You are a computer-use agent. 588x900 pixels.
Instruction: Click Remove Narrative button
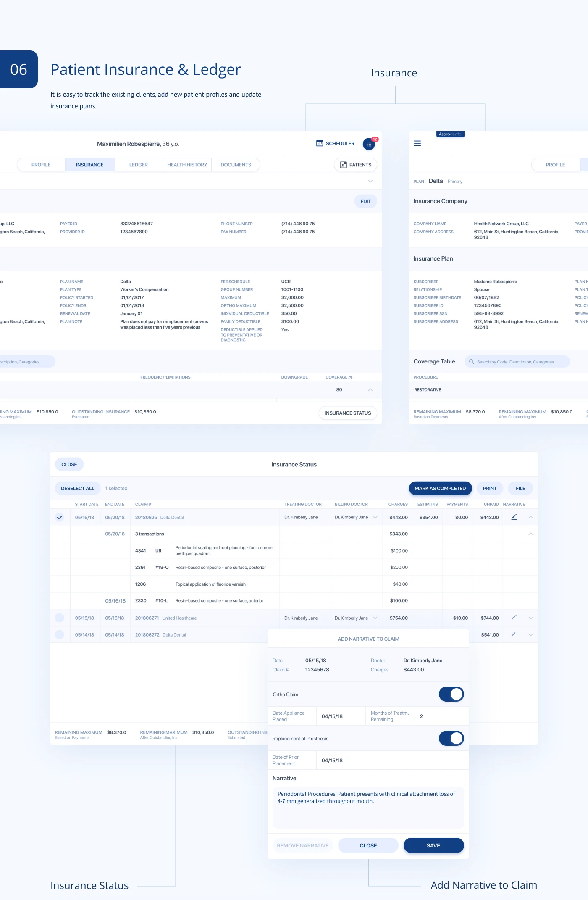pos(303,845)
